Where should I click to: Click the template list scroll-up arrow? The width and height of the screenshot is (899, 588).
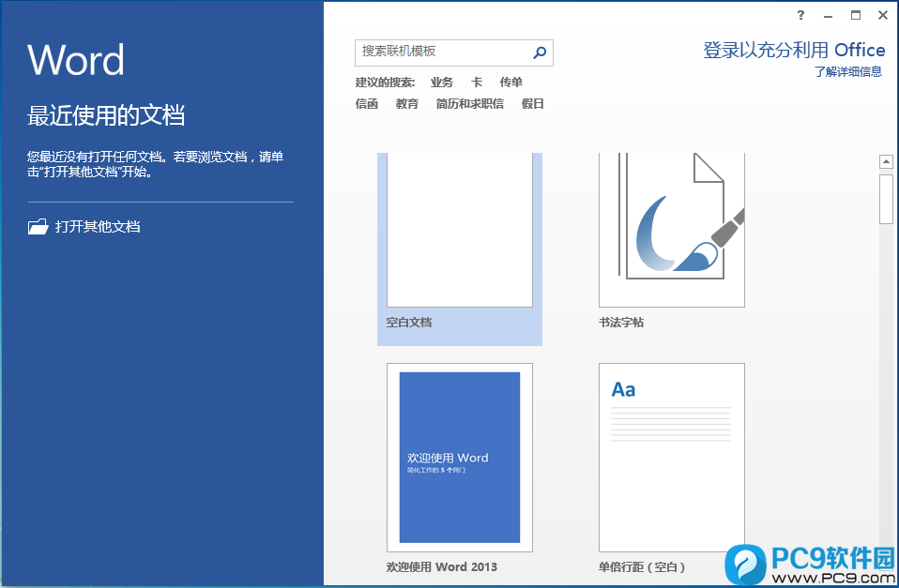887,162
